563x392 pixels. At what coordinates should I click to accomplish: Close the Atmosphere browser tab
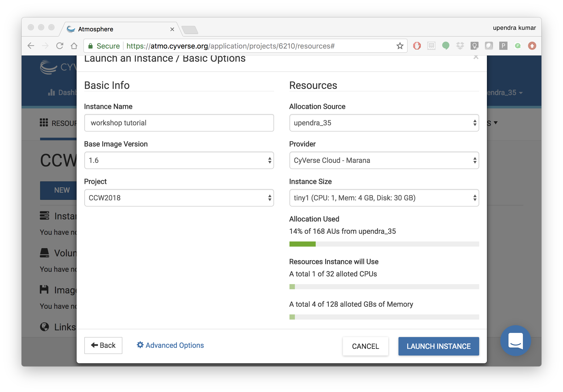pyautogui.click(x=172, y=29)
